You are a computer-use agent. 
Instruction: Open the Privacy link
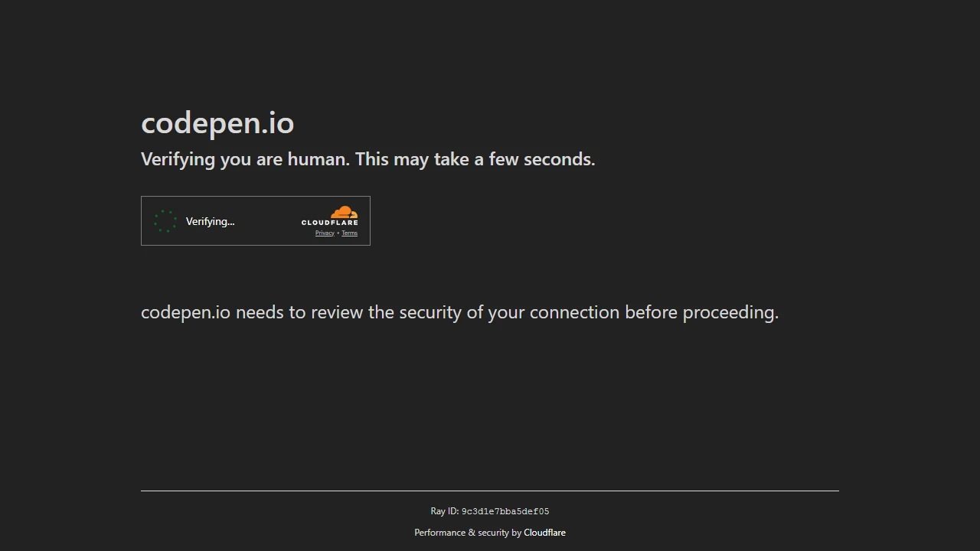coord(325,233)
